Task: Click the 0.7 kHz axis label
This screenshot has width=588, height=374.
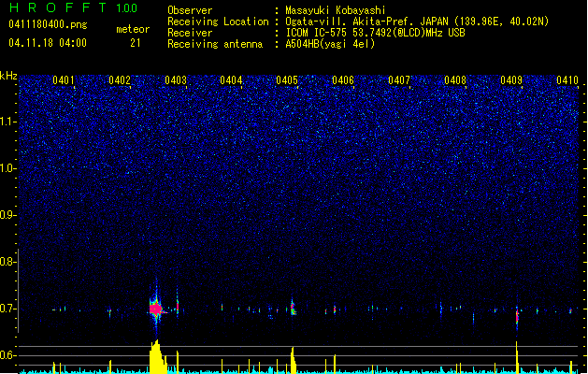Action: click(8, 309)
